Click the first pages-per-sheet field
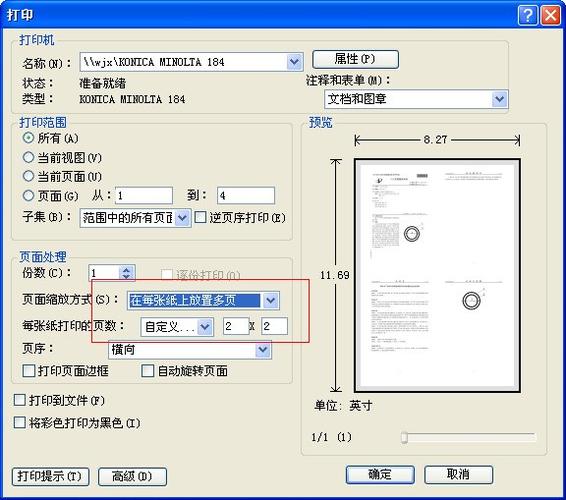The image size is (566, 500). pos(236,326)
